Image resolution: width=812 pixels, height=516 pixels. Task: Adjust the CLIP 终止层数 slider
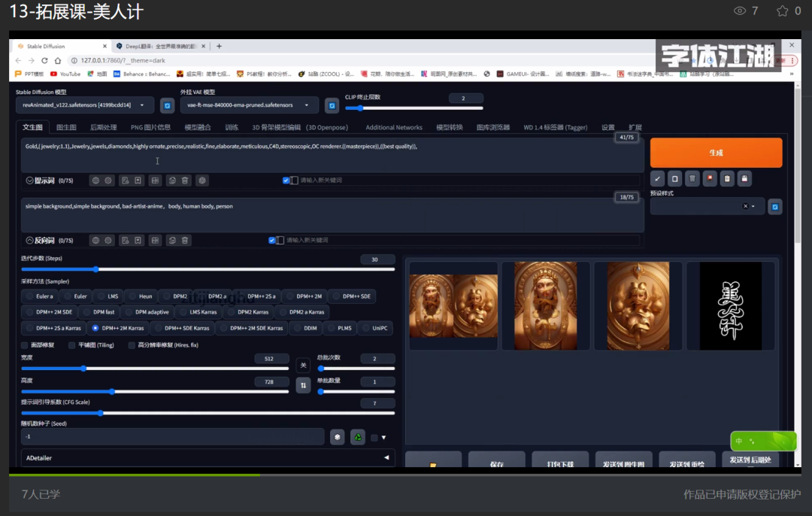click(x=414, y=108)
